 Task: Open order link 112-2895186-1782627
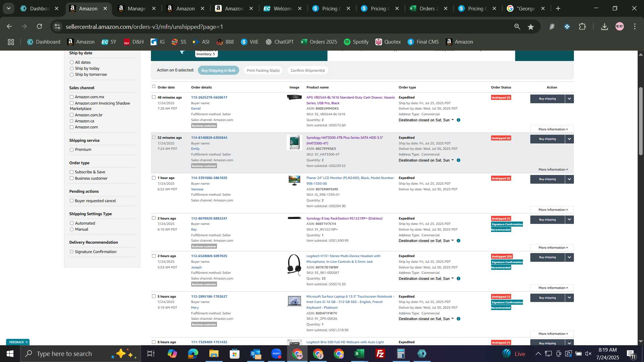(x=209, y=297)
